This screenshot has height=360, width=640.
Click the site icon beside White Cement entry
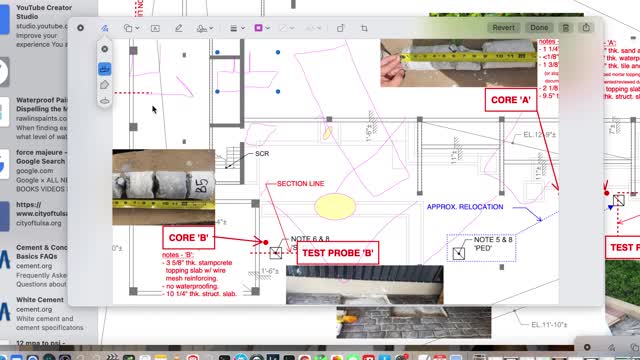click(x=5, y=312)
